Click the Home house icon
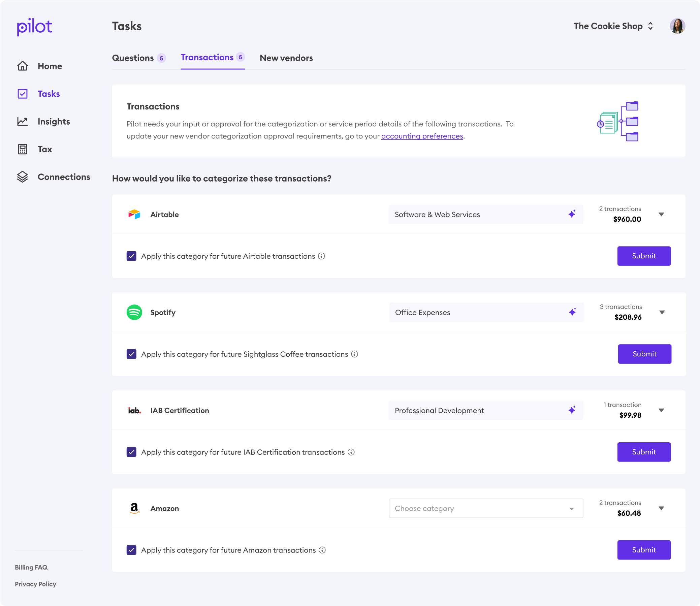 tap(23, 66)
